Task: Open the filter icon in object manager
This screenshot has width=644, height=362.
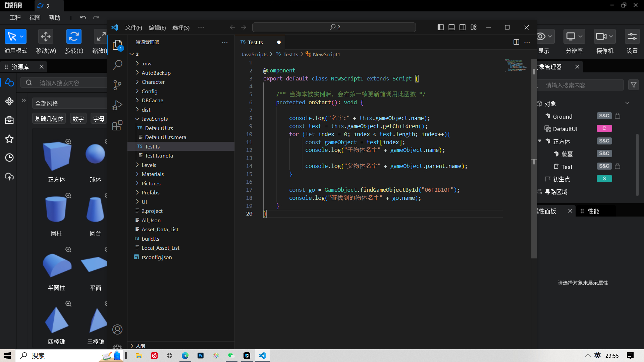Action: pos(634,85)
